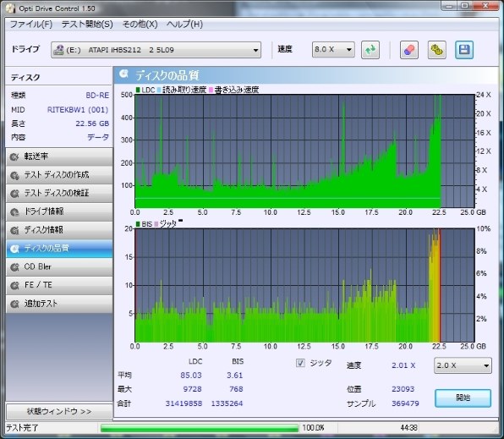Click the ドライブ情報 disc icon
This screenshot has width=504, height=439.
coord(14,212)
